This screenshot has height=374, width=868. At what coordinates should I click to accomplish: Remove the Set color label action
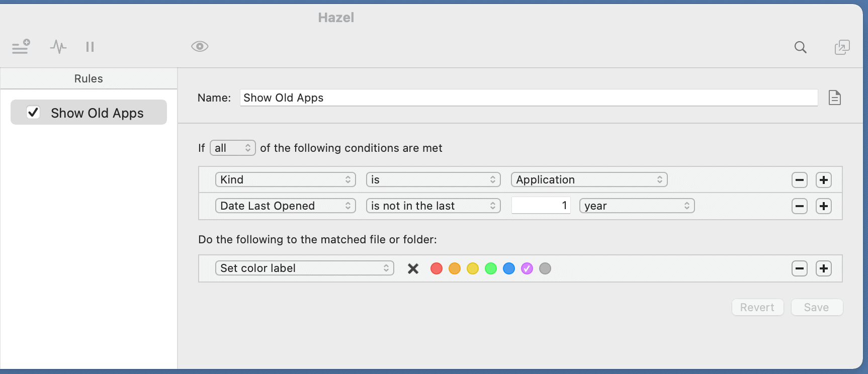(x=800, y=268)
